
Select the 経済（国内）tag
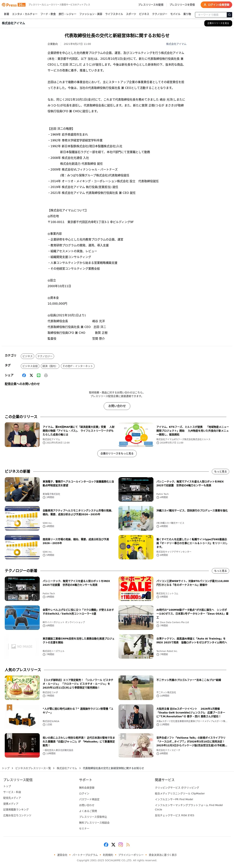coord(50,366)
